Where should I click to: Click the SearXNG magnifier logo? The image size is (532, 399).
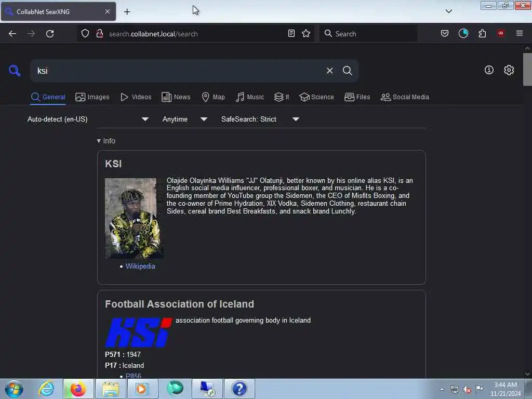[15, 71]
